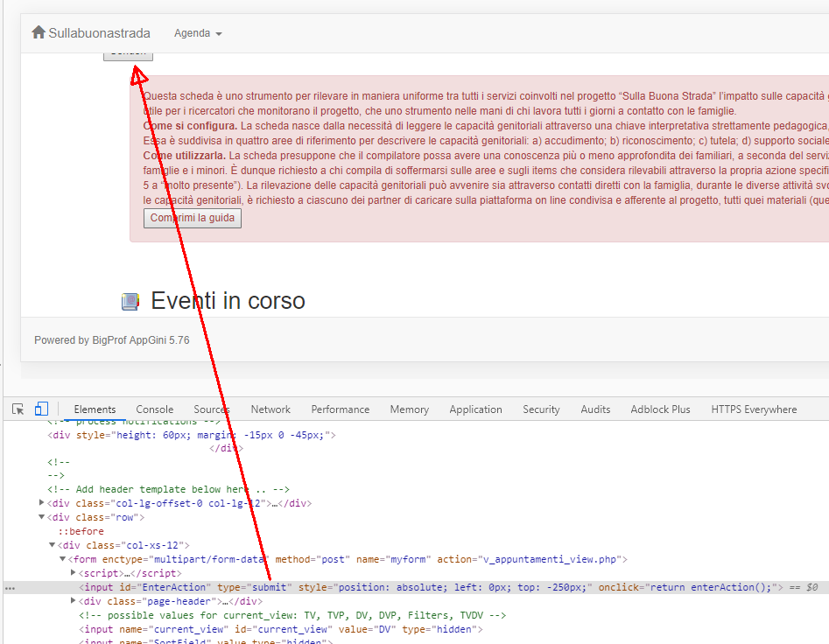Select the input id EnterAction DOM line

click(416, 587)
